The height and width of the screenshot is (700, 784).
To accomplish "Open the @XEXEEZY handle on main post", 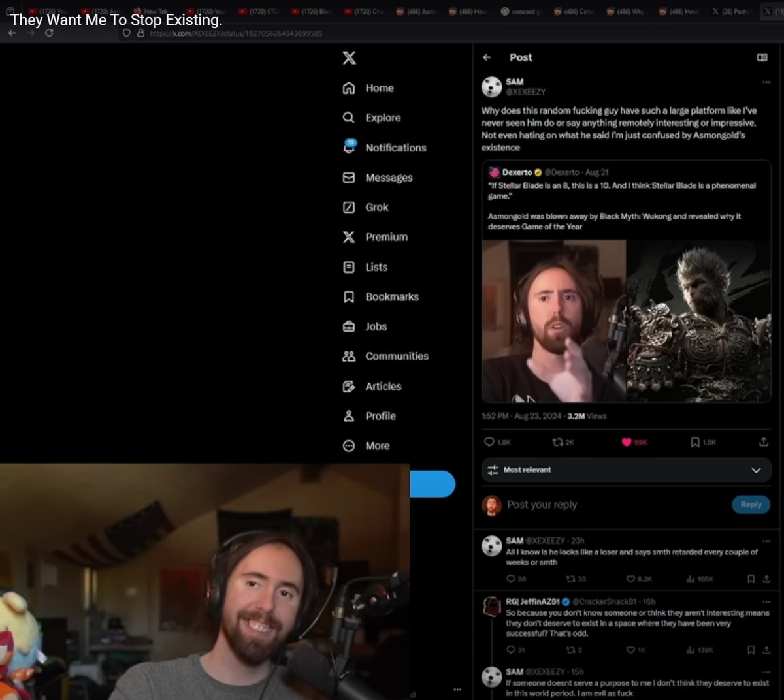I will [x=525, y=92].
